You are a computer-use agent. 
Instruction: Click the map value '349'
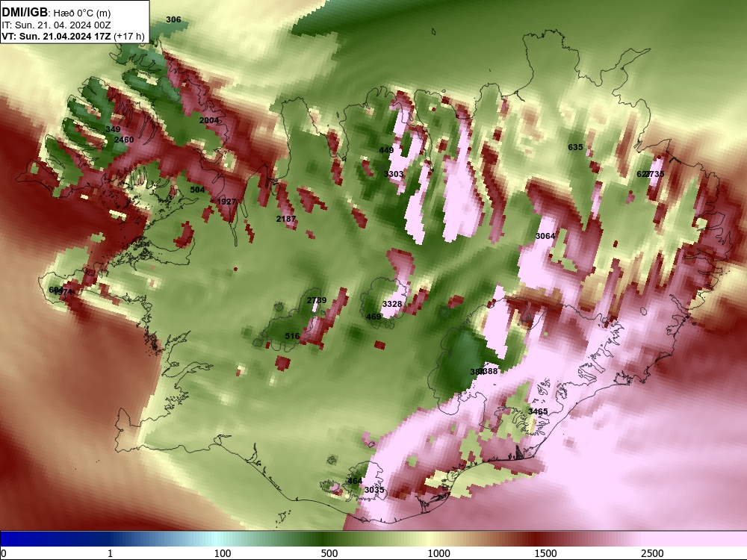[113, 129]
